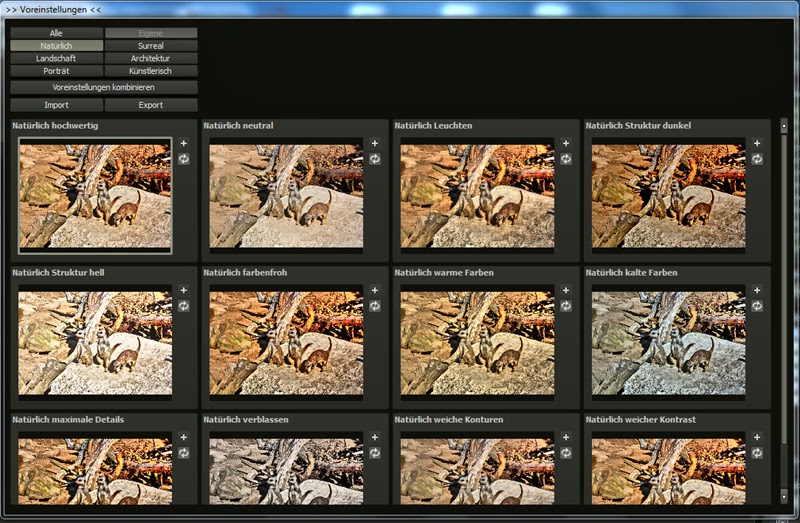Click refresh icon for Natürlich maximale Details
The image size is (800, 523).
click(x=184, y=453)
